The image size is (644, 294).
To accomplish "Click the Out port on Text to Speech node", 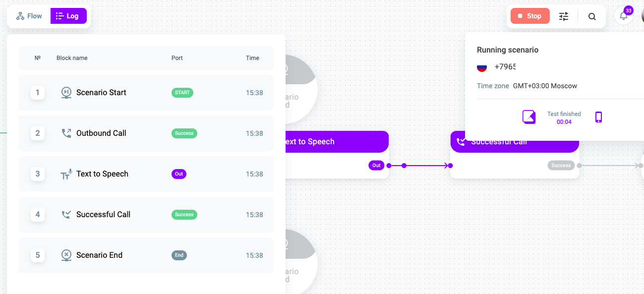I will point(376,166).
